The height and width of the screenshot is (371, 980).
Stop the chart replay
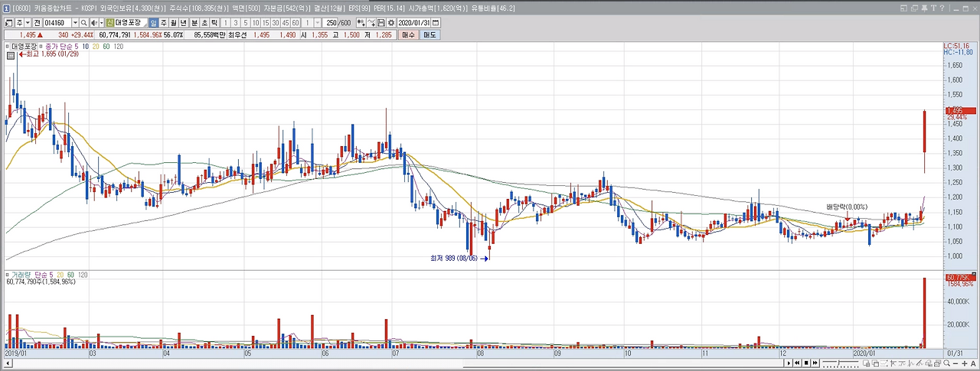[x=806, y=363]
